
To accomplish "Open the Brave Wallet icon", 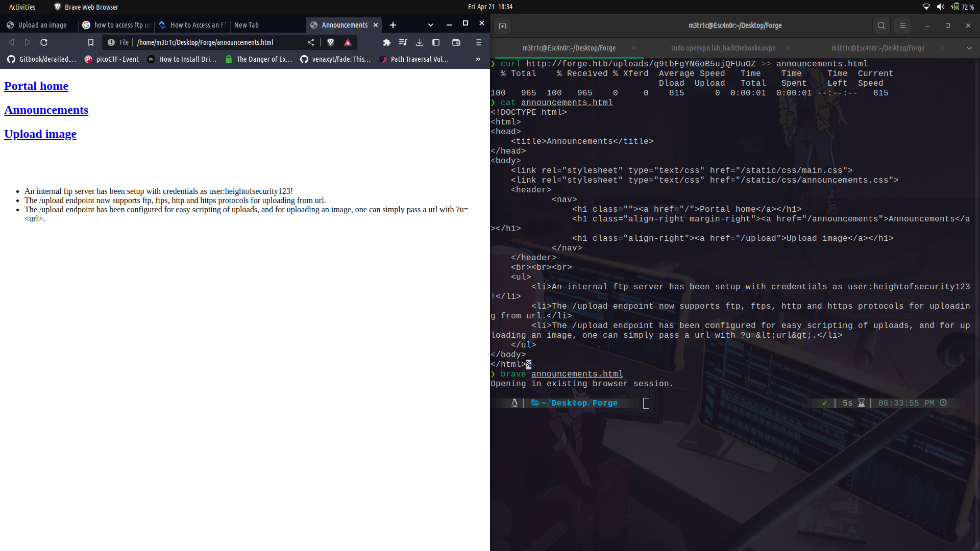I will (456, 42).
